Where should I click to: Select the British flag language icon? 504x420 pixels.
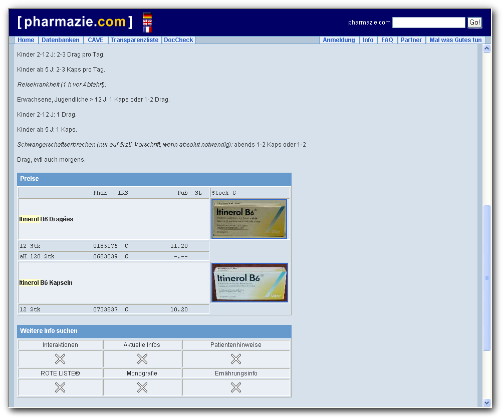(146, 23)
